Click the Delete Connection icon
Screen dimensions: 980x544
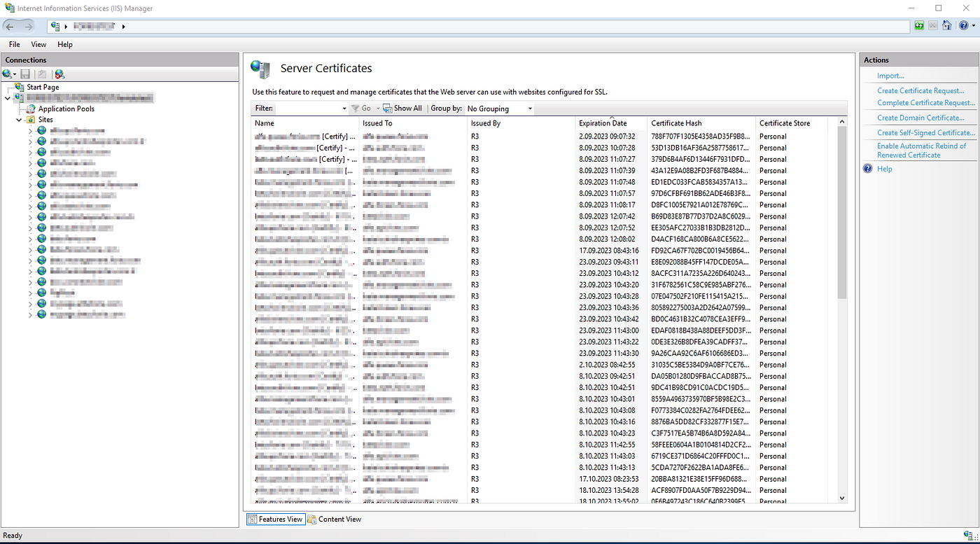(59, 74)
